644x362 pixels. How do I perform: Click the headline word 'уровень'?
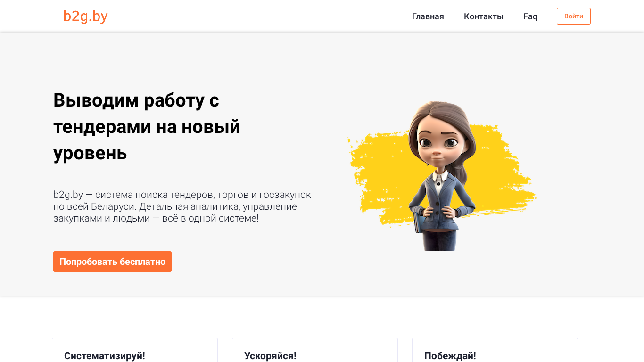click(x=90, y=153)
